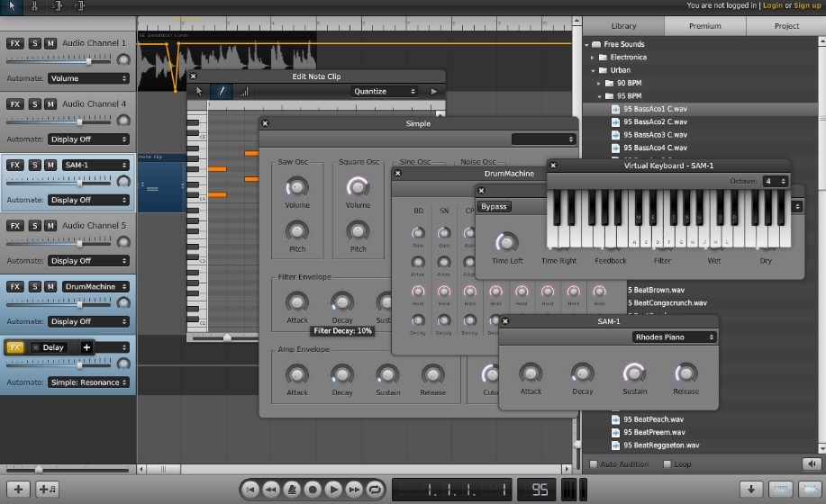Click the pan knob of Audio Channel 1
This screenshot has width=826, height=504.
[x=123, y=59]
